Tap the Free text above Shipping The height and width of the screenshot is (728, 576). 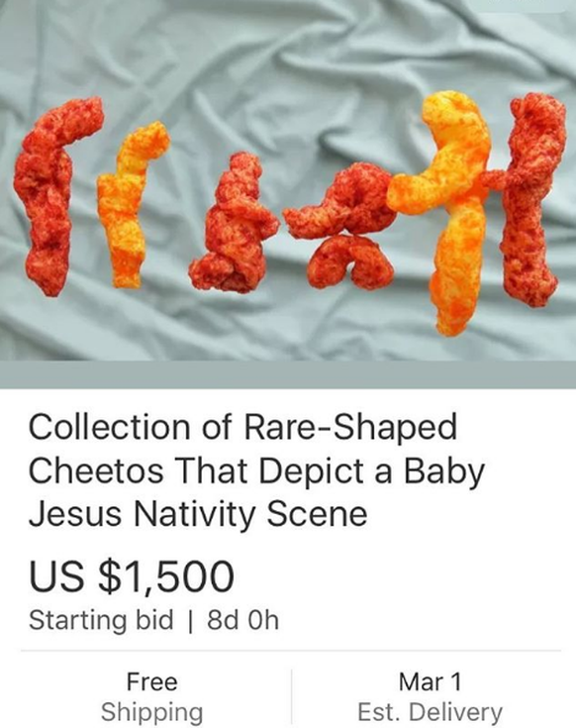click(152, 682)
